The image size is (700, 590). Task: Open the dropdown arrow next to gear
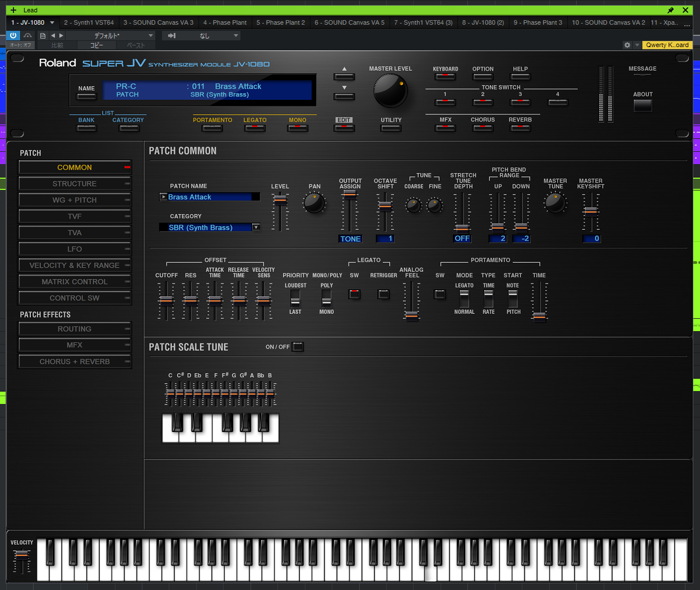(x=637, y=45)
